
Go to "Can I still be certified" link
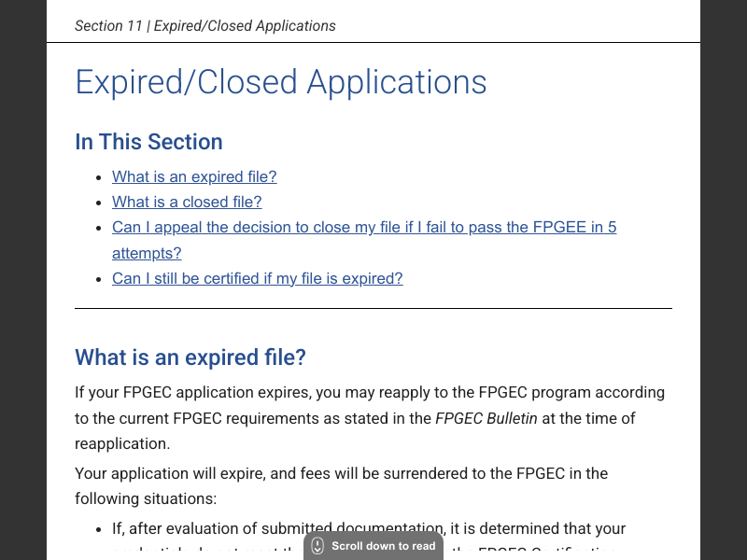coord(257,278)
